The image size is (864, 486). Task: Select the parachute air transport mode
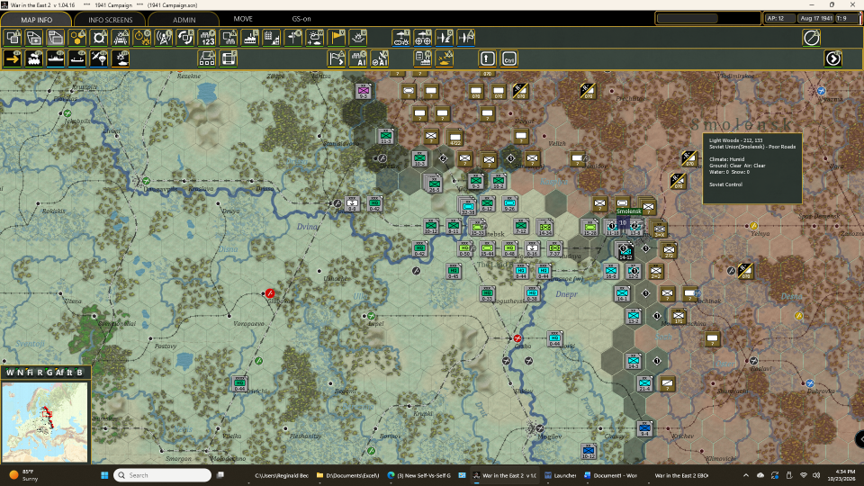(99, 58)
